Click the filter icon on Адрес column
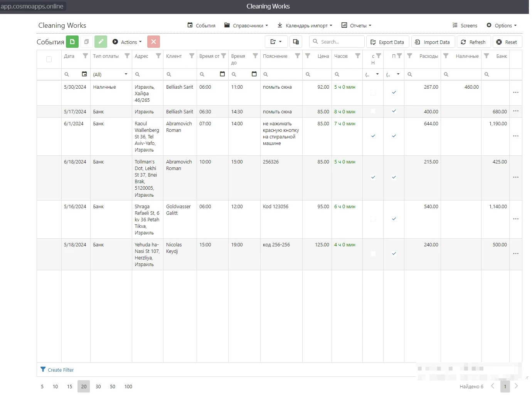The height and width of the screenshot is (401, 532). (x=158, y=56)
